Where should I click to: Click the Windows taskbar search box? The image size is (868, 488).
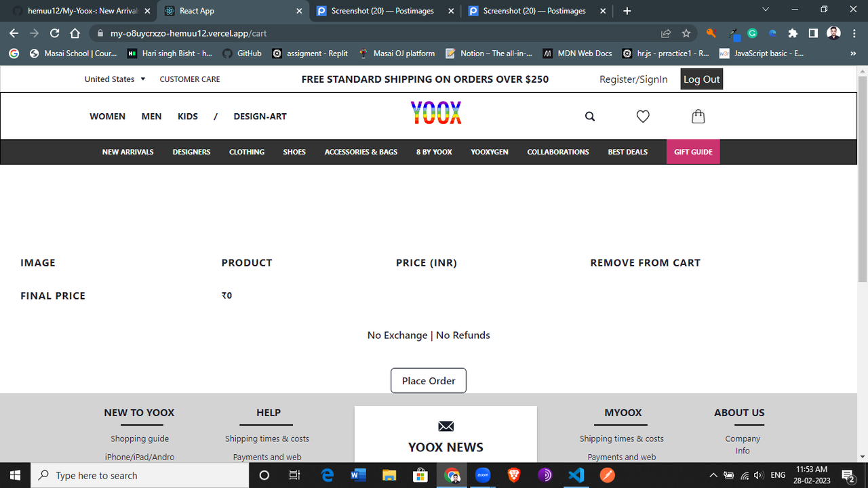pyautogui.click(x=140, y=475)
